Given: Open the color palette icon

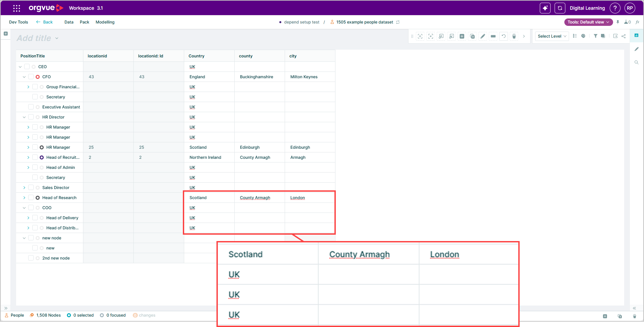Looking at the screenshot, I should click(x=583, y=36).
